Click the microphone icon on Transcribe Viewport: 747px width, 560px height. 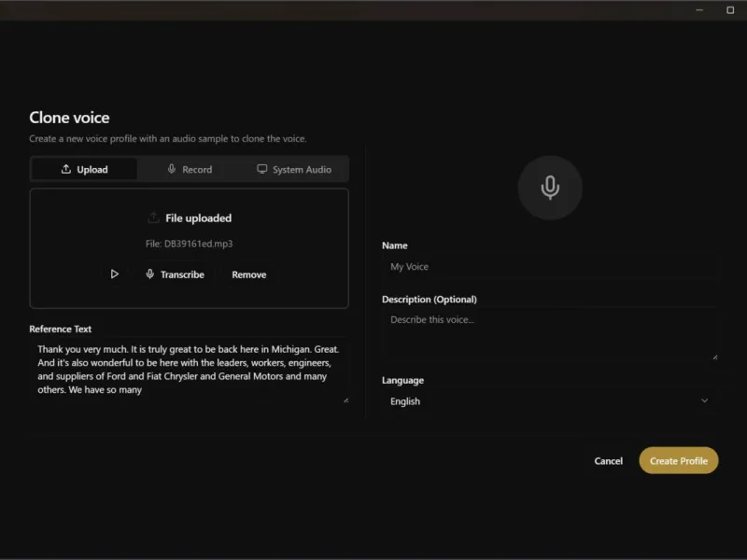tap(149, 274)
